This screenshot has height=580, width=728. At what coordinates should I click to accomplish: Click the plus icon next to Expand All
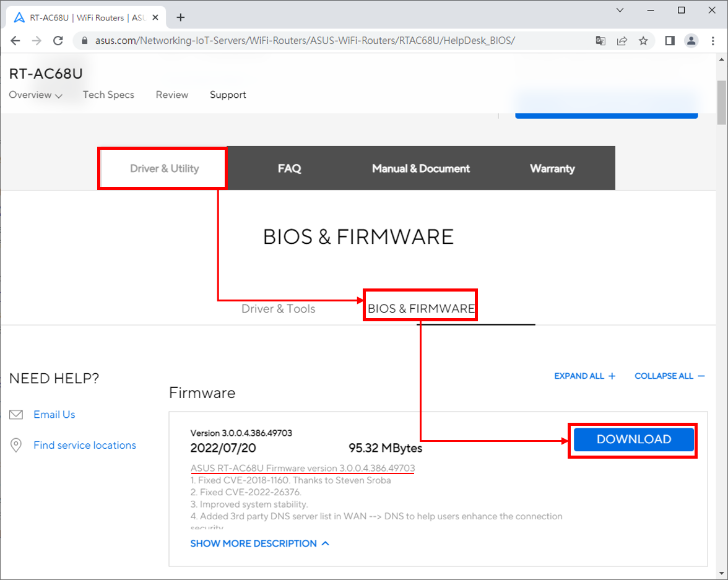612,376
